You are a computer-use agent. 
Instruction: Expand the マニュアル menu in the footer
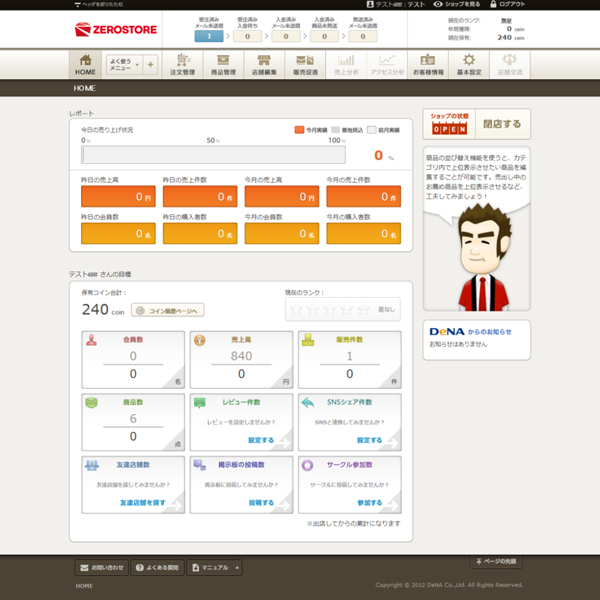coord(215,567)
